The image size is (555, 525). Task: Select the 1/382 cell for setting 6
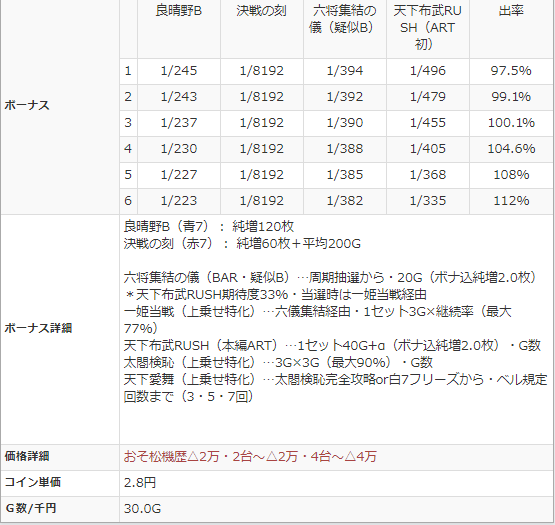click(x=344, y=201)
